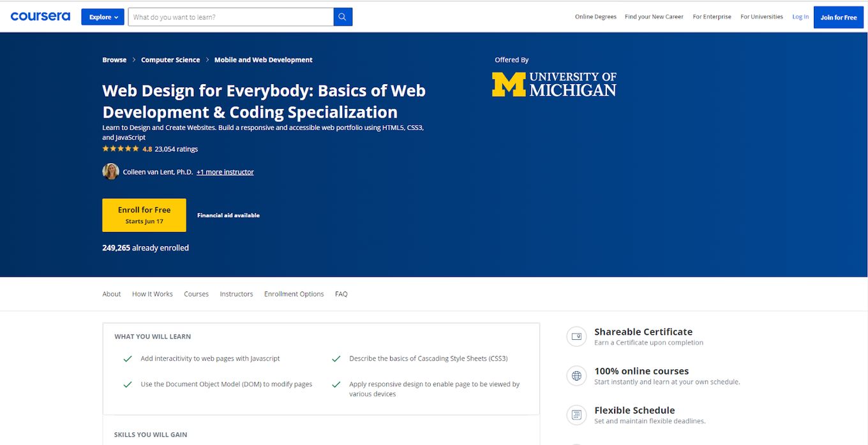The height and width of the screenshot is (445, 868).
Task: Click the Offered By label
Action: (x=512, y=60)
